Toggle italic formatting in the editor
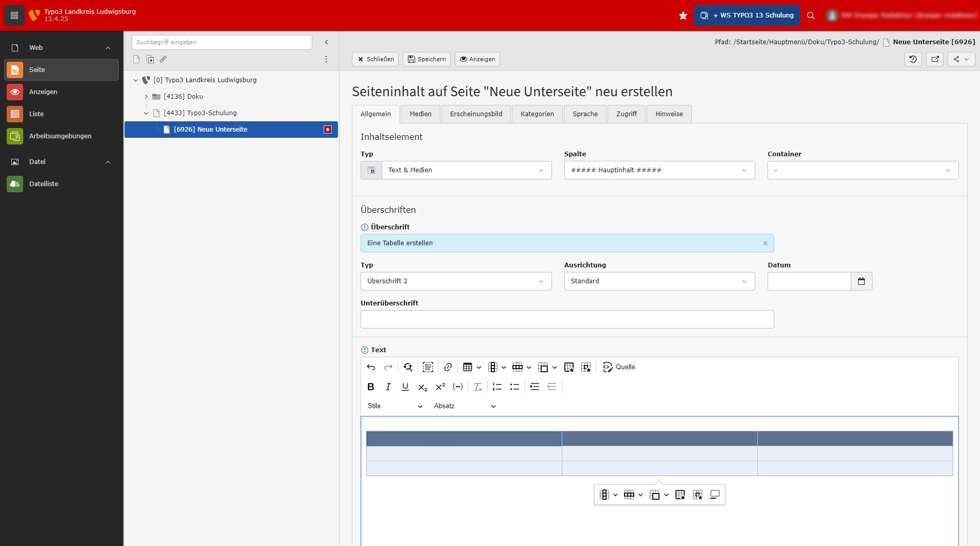The image size is (980, 546). coord(388,387)
